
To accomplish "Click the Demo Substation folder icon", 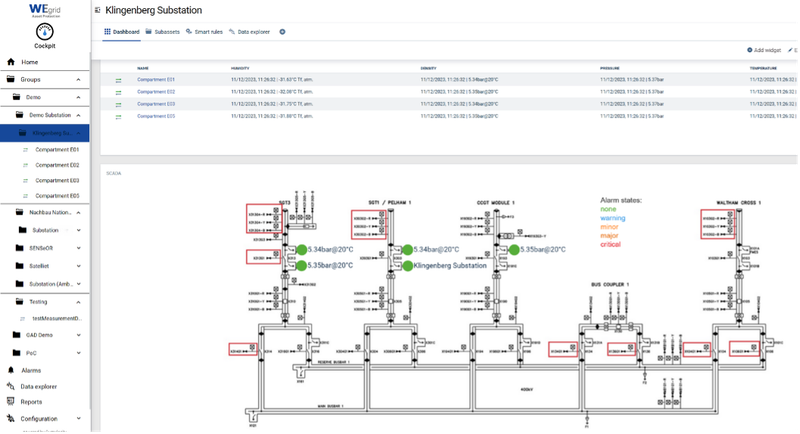I will click(19, 115).
